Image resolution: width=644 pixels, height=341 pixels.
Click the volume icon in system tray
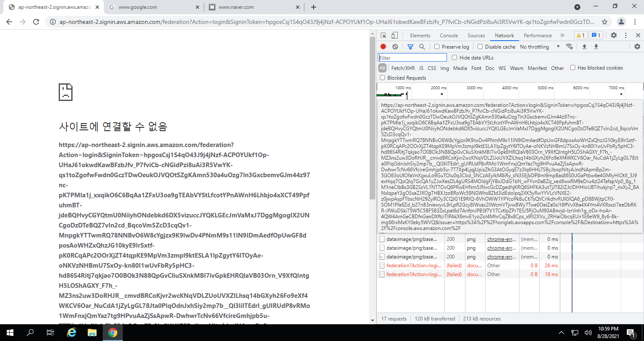(x=588, y=333)
